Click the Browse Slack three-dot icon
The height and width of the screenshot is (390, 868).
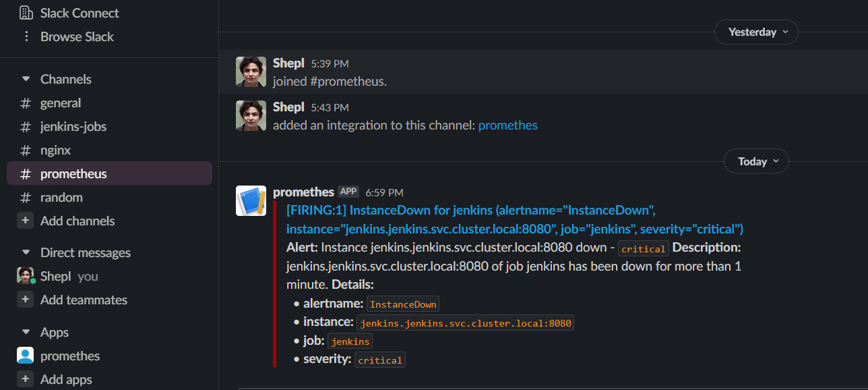tap(26, 36)
